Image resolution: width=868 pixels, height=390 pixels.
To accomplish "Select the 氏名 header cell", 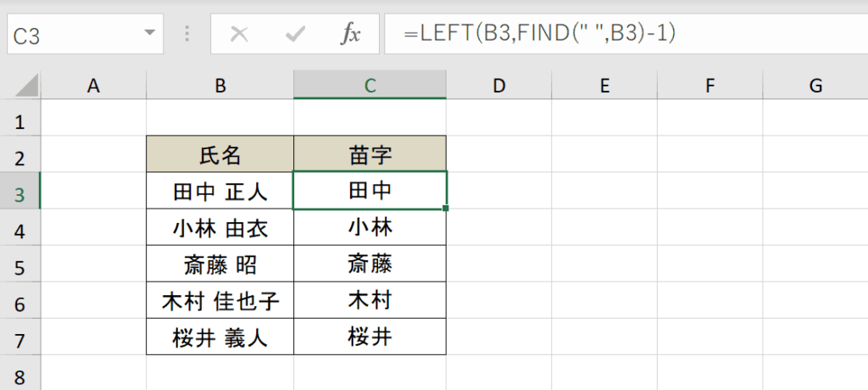I will tap(220, 154).
